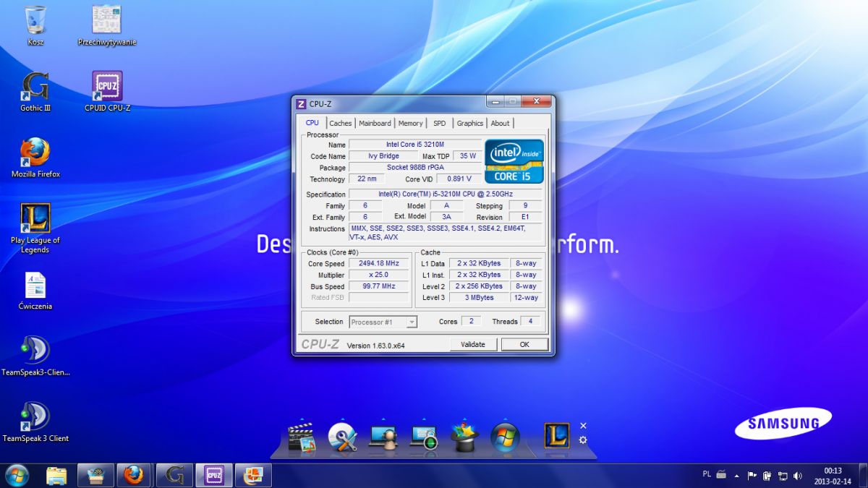Open the clapperboard media icon in dock
868x488 pixels.
tap(302, 437)
